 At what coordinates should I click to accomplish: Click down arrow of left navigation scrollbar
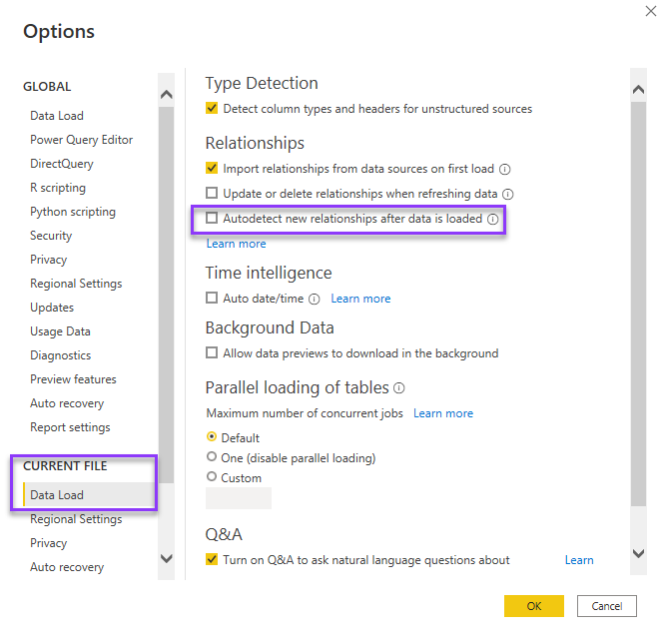coord(167,559)
